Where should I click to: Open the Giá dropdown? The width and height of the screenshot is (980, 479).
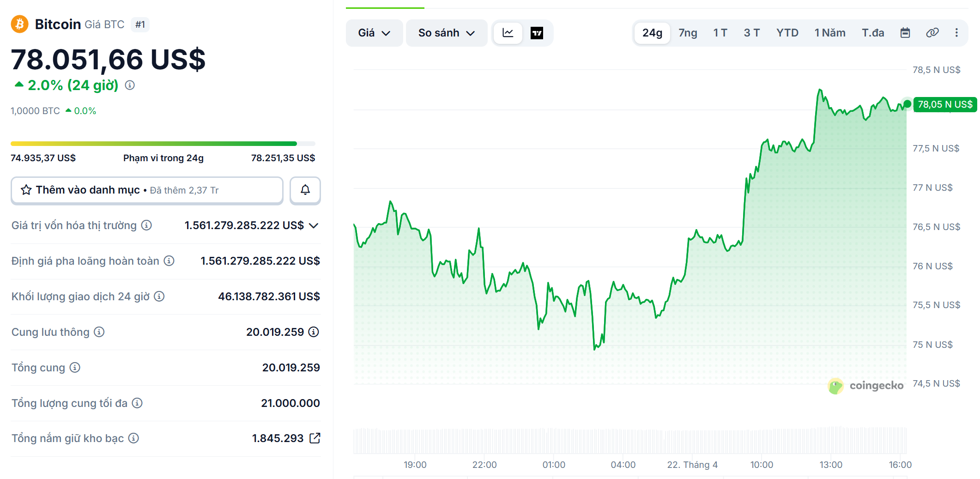374,33
